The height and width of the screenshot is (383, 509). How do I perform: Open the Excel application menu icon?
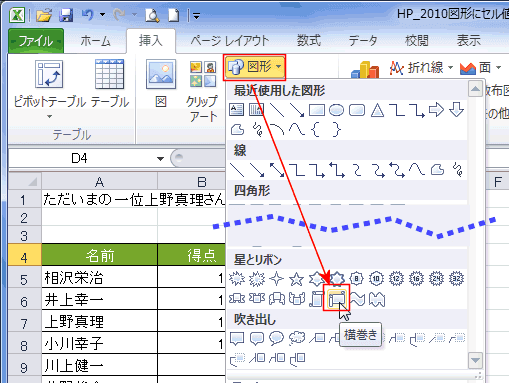click(x=17, y=15)
